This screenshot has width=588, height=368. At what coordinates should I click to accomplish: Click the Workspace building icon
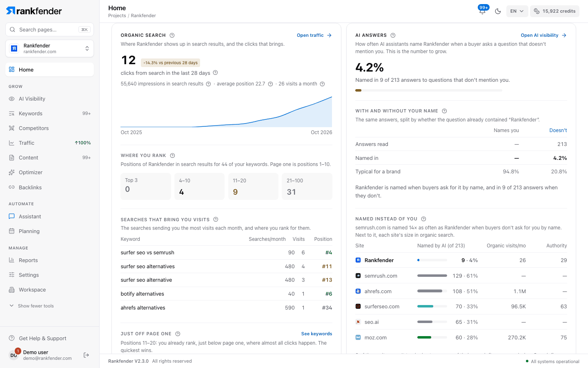[11, 289]
